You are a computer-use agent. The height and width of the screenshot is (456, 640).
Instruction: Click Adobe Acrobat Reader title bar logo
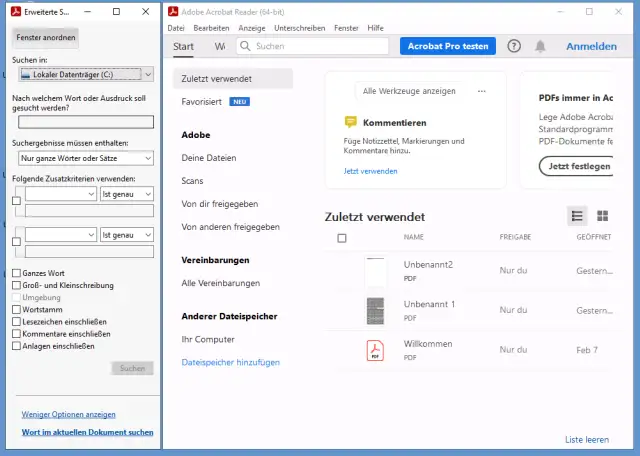pyautogui.click(x=173, y=11)
